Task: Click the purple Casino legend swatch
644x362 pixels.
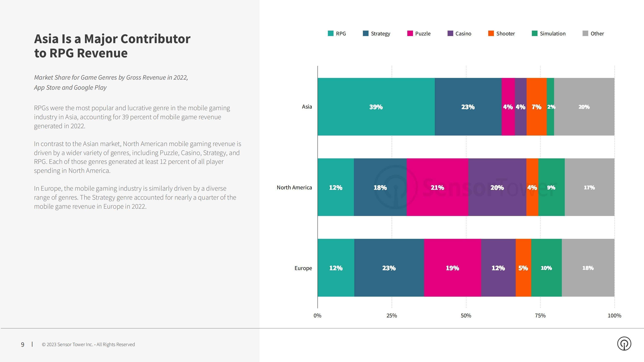Action: click(x=450, y=34)
